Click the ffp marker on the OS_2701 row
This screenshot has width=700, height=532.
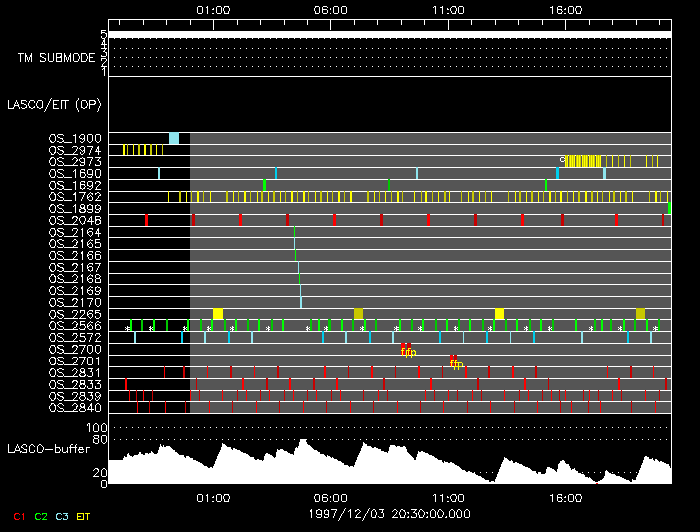pyautogui.click(x=455, y=362)
